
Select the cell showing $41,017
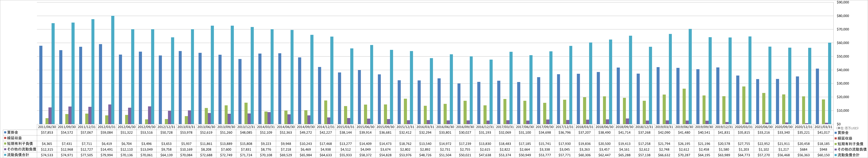(824, 133)
